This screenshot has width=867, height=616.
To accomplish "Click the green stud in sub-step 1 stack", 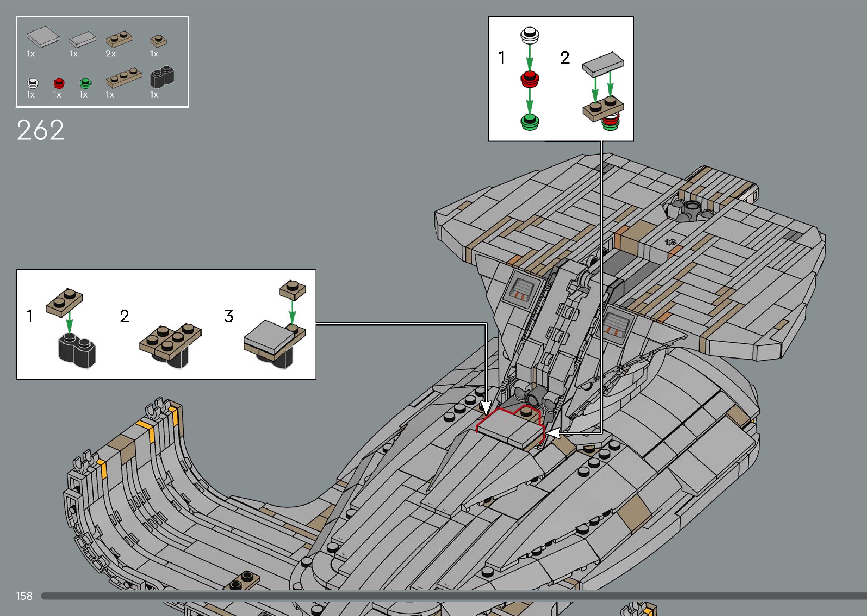I will click(530, 121).
